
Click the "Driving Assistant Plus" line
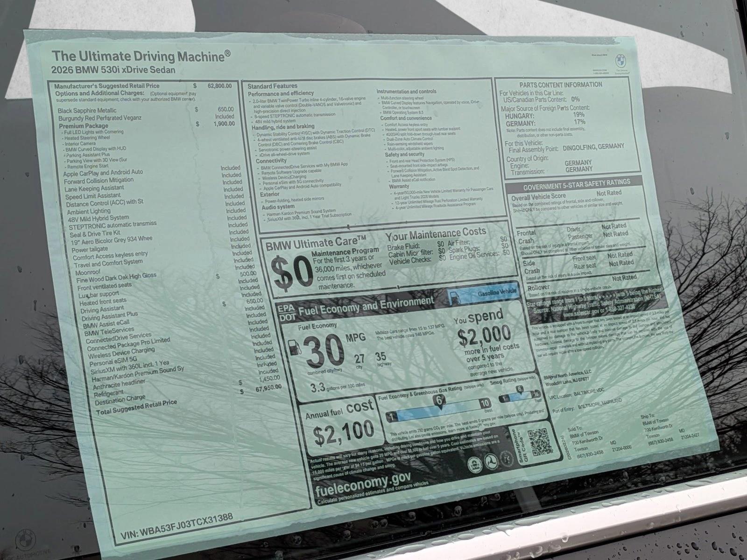(x=110, y=317)
